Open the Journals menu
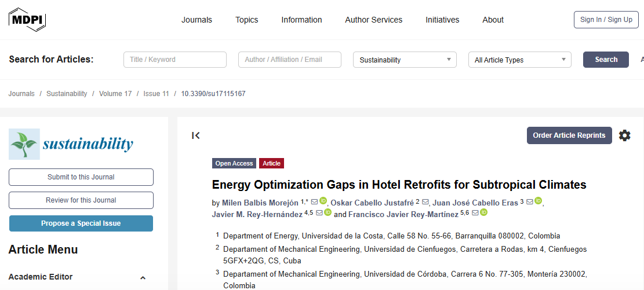The image size is (644, 290). tap(197, 20)
